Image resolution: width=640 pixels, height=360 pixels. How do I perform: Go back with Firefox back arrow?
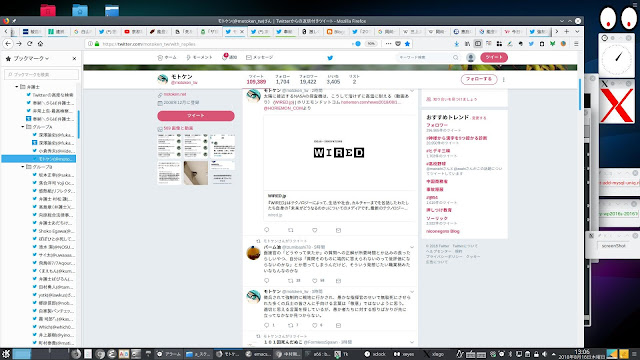(8, 43)
